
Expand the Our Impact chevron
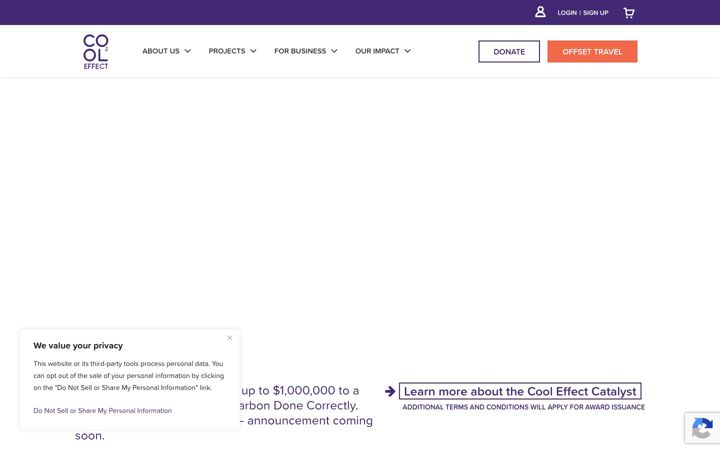pyautogui.click(x=407, y=51)
